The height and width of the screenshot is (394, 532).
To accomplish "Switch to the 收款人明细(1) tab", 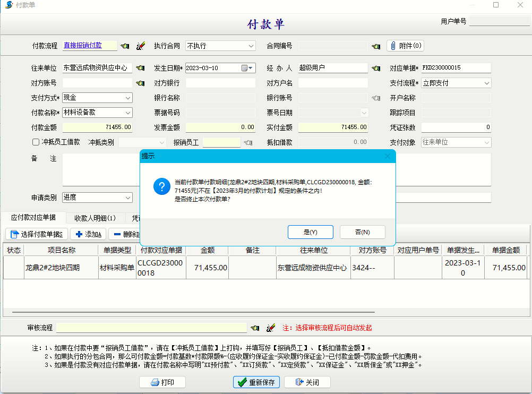I will [x=96, y=218].
